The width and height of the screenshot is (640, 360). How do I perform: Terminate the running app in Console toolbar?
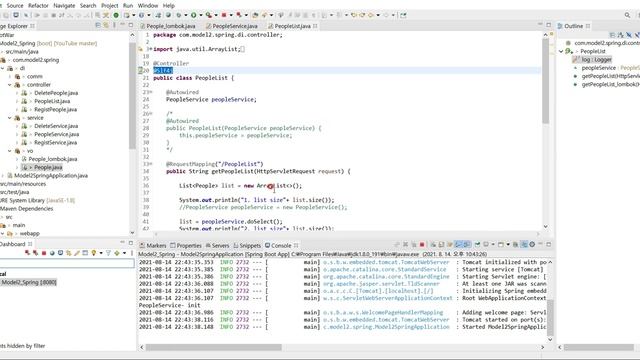tap(422, 244)
